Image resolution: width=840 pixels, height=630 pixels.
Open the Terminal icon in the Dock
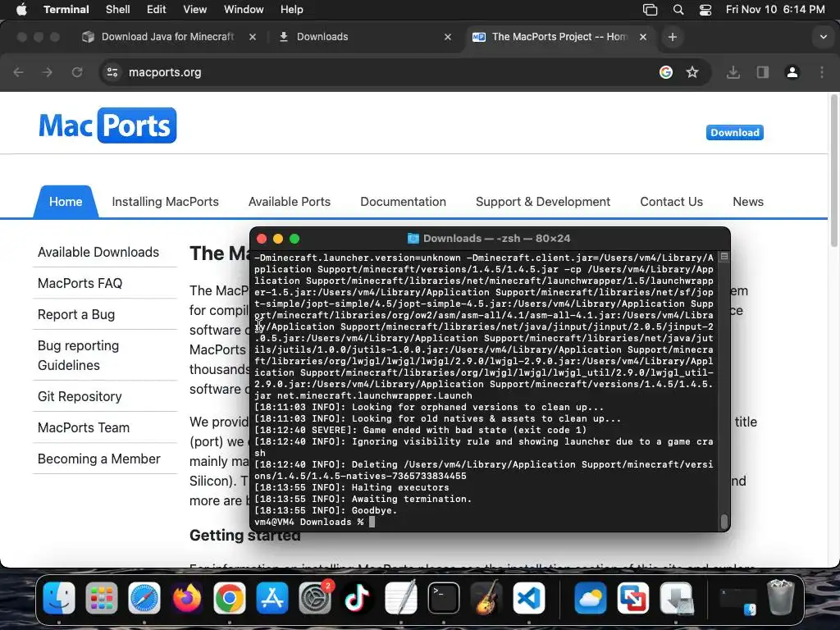pyautogui.click(x=444, y=598)
